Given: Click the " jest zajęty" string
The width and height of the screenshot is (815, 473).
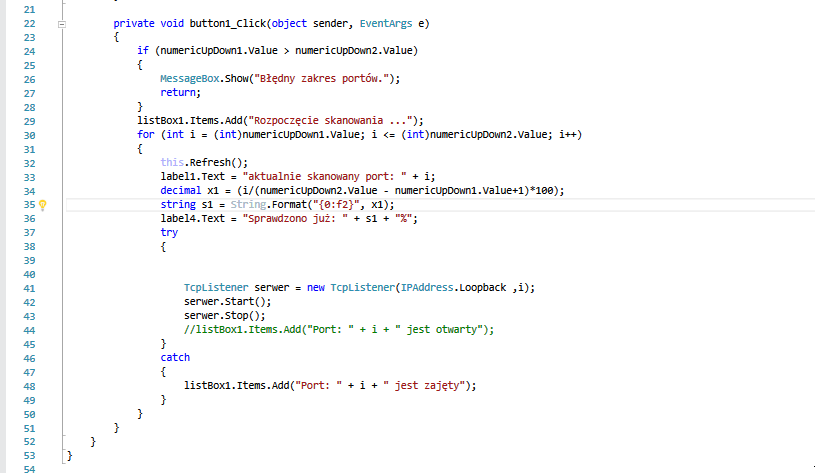Looking at the screenshot, I should (x=424, y=386).
